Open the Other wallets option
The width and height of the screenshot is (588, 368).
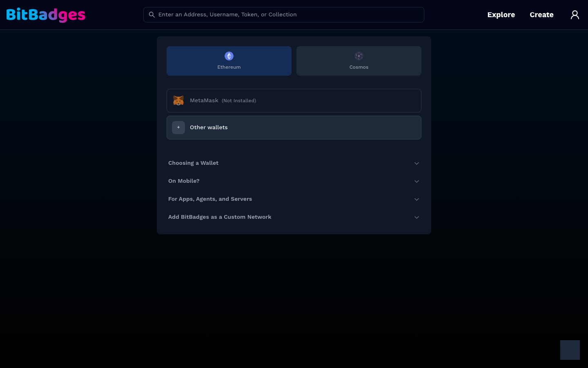pos(294,128)
